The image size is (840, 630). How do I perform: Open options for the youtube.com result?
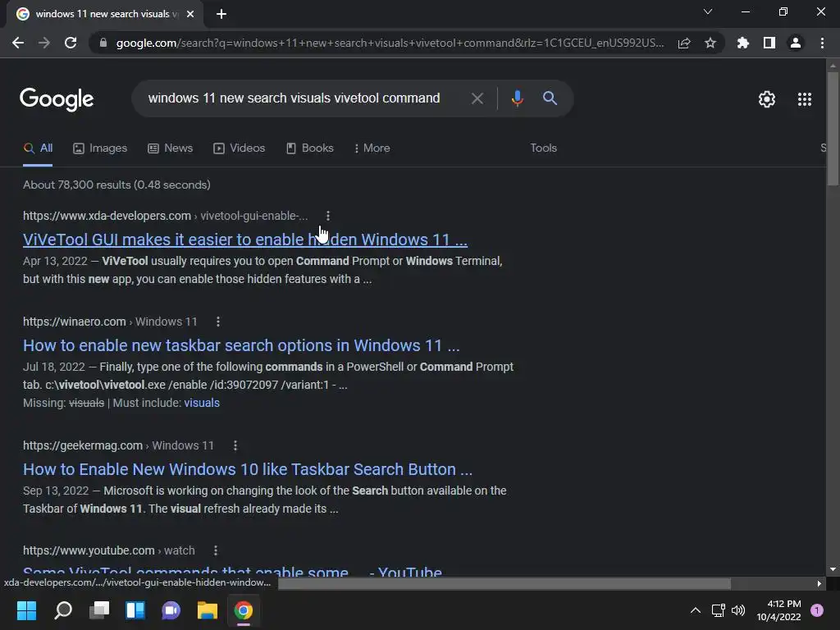point(216,550)
